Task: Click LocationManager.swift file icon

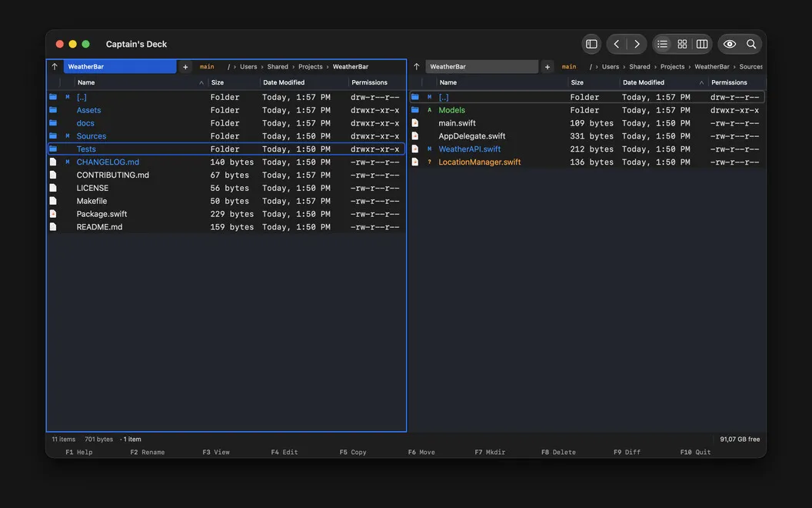Action: tap(414, 162)
